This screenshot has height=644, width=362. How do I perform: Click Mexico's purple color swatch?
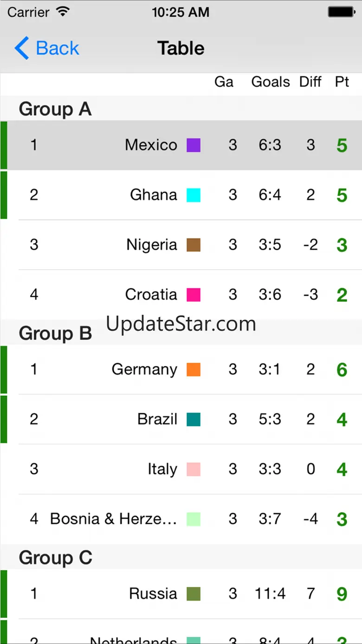click(194, 145)
